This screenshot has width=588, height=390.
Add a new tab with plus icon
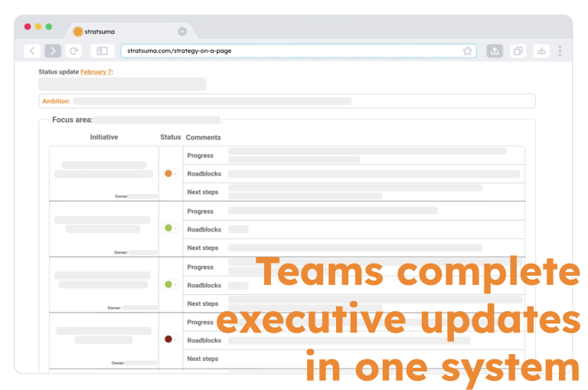[x=182, y=31]
